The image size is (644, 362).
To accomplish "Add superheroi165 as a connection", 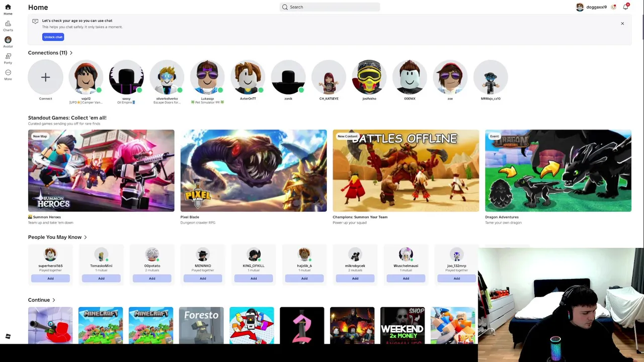I will (x=50, y=279).
